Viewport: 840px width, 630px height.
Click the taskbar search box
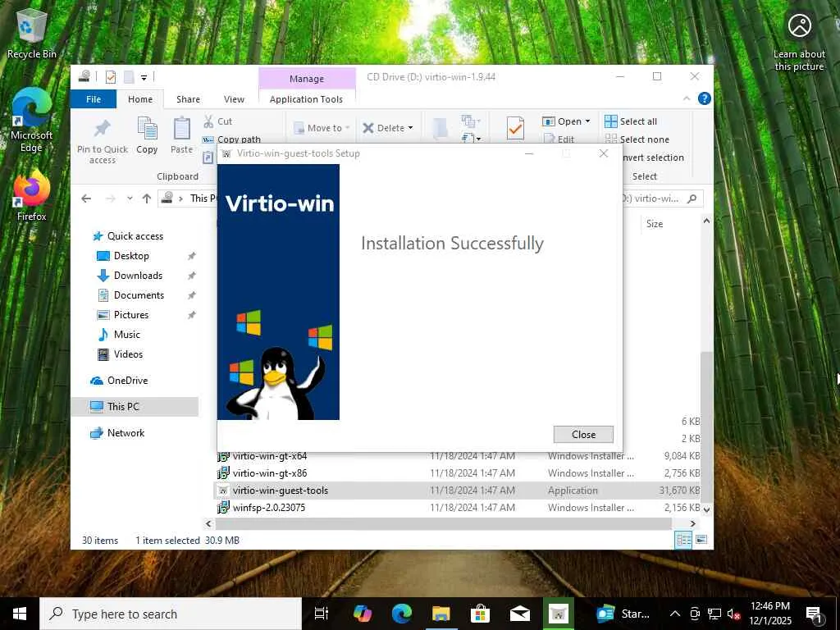pos(171,614)
